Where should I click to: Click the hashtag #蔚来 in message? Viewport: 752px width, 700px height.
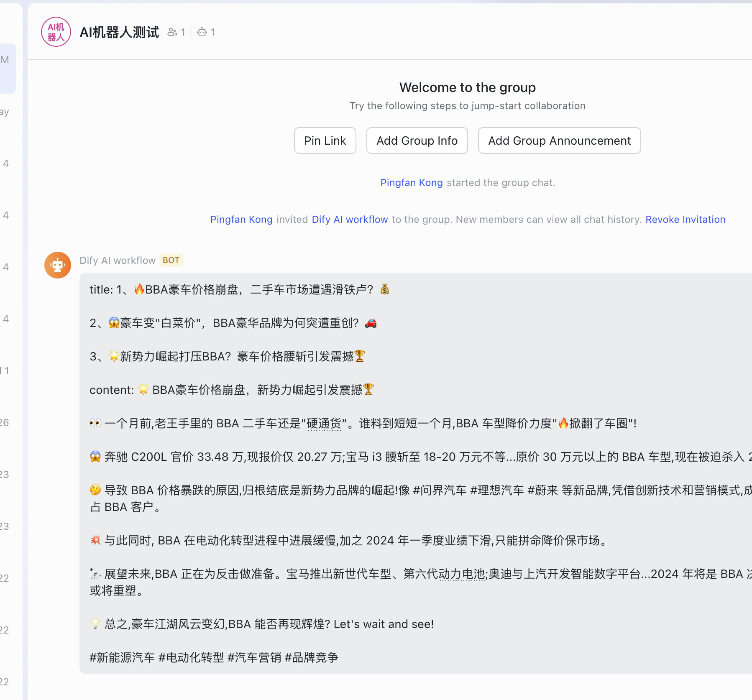point(543,490)
